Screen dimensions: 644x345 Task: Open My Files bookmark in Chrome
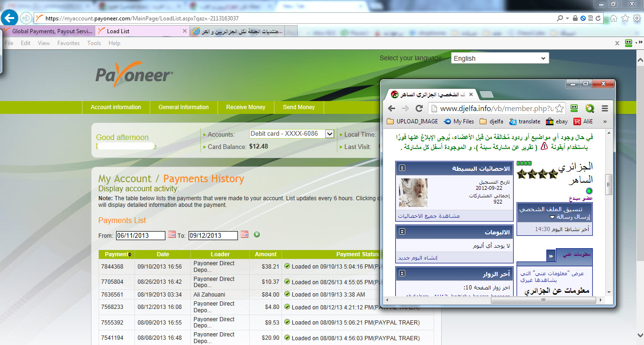(x=458, y=121)
